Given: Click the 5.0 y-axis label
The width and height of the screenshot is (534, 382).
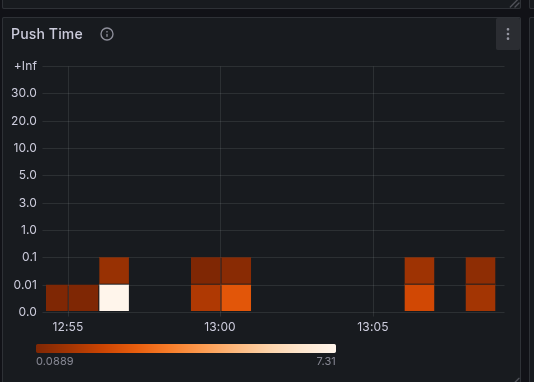Looking at the screenshot, I should 28,175.
